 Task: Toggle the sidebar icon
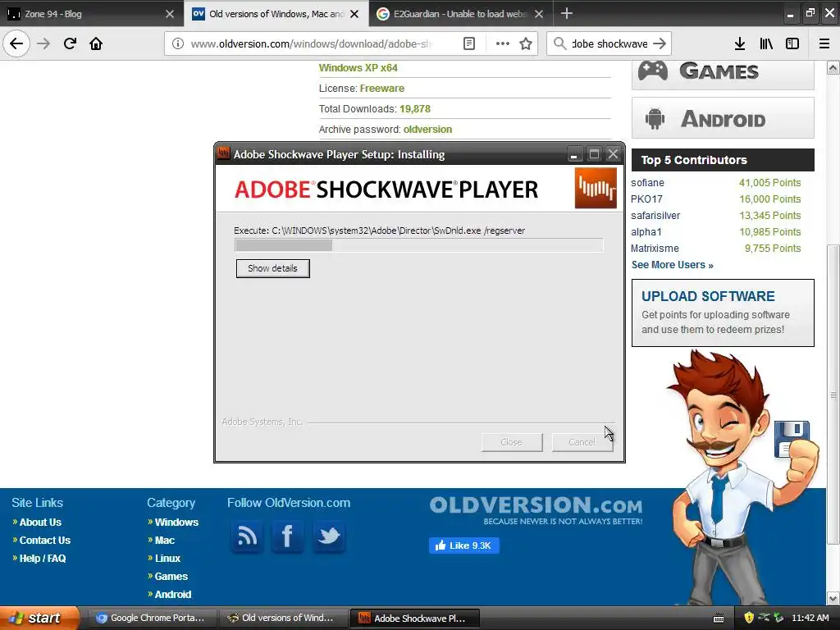click(792, 43)
